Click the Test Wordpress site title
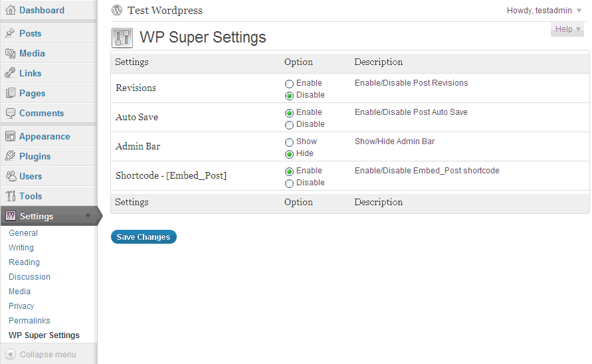This screenshot has width=592, height=364. pos(165,11)
